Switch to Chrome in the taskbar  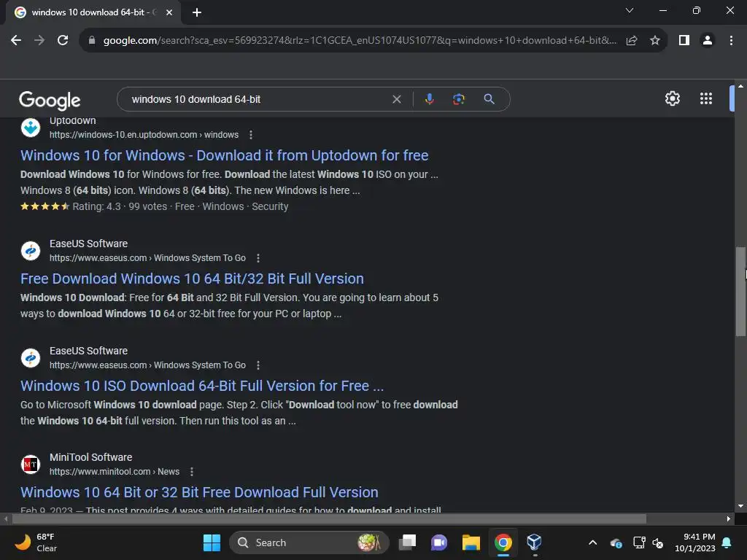[503, 542]
